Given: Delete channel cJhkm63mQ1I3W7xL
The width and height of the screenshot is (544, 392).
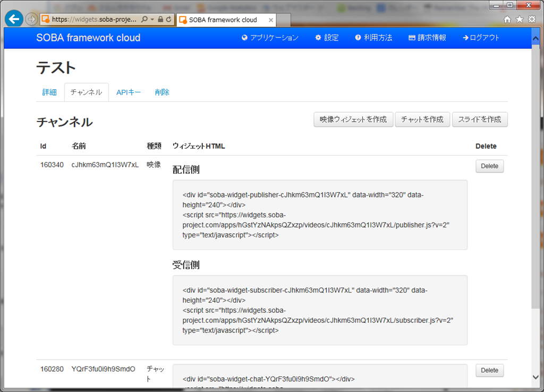Looking at the screenshot, I should (x=489, y=166).
